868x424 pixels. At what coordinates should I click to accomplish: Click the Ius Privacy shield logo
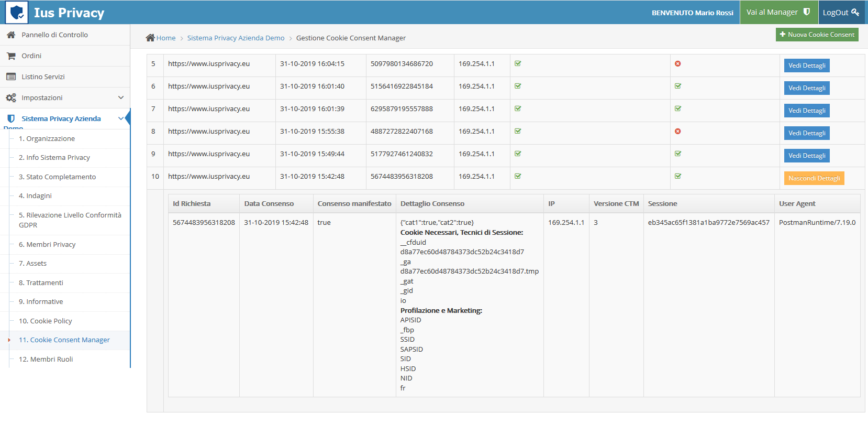[x=16, y=12]
